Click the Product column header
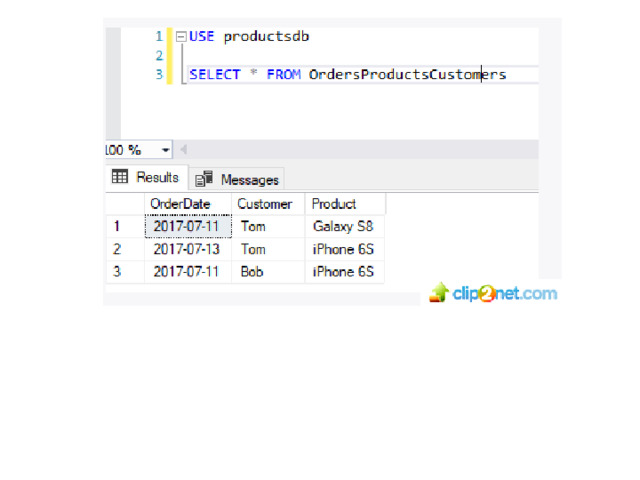Image resolution: width=640 pixels, height=480 pixels. (334, 204)
